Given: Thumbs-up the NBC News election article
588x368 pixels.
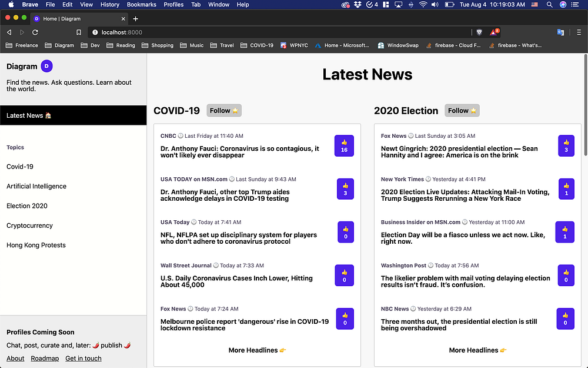Looking at the screenshot, I should [x=566, y=319].
